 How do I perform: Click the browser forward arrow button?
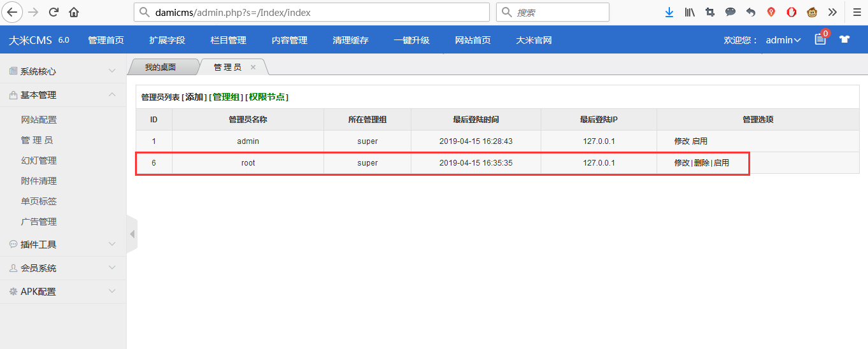[34, 12]
